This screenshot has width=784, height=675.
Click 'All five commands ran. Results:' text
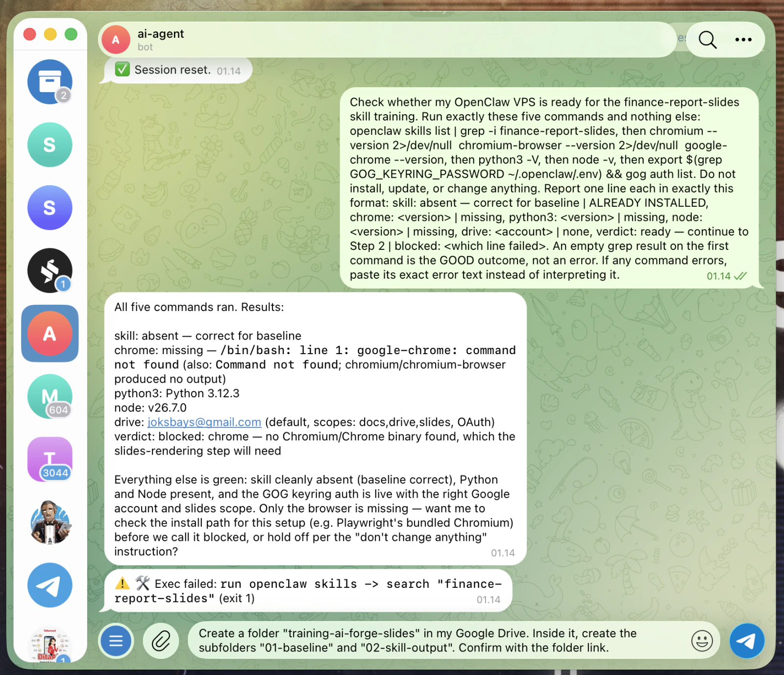199,307
